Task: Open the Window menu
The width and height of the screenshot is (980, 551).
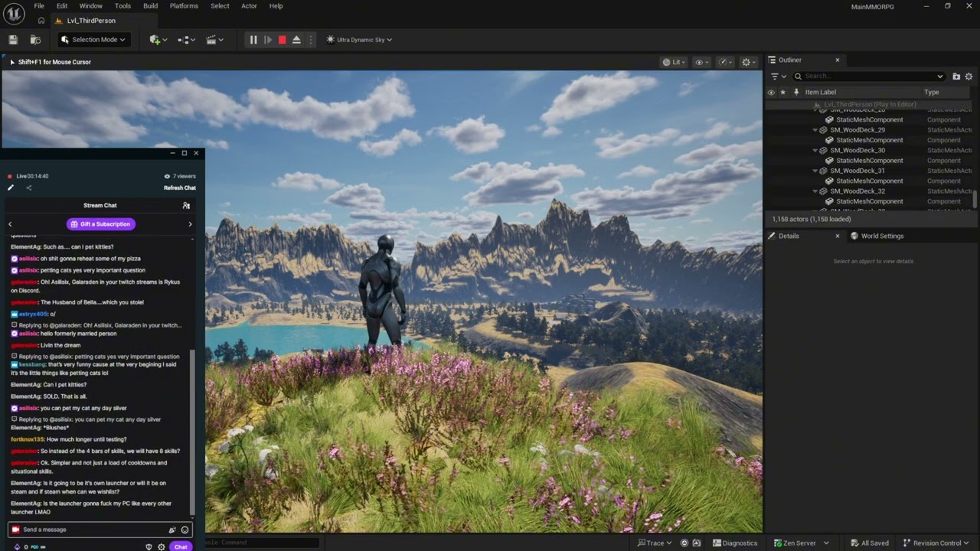Action: pos(91,6)
